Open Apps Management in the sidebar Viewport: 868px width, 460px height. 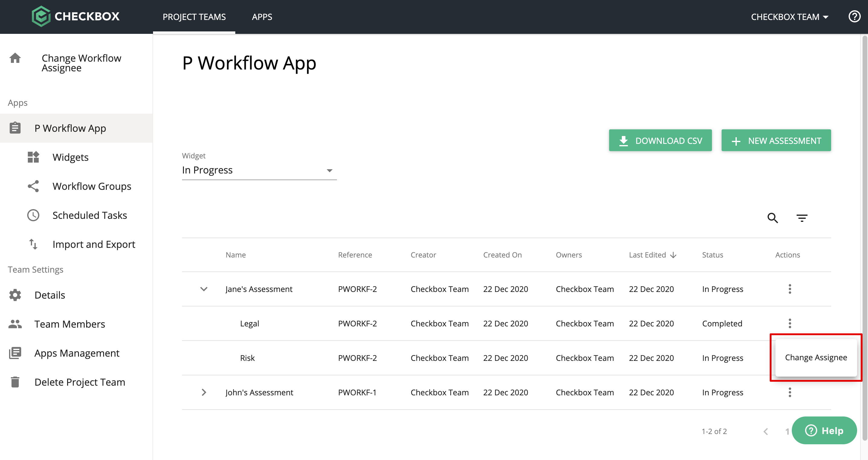point(77,353)
